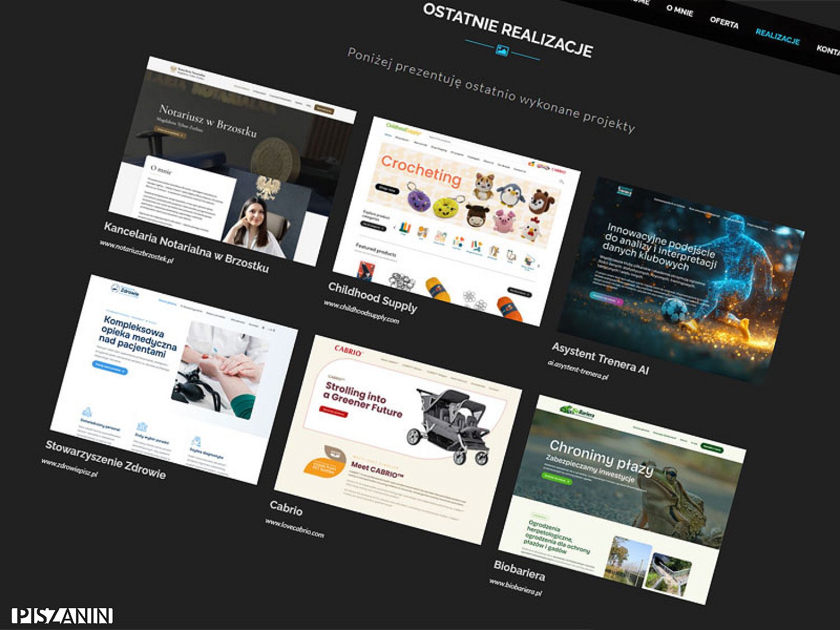Screen dimensions: 840x630
Task: Click the PISZANIN logo in the corner
Action: 62,615
